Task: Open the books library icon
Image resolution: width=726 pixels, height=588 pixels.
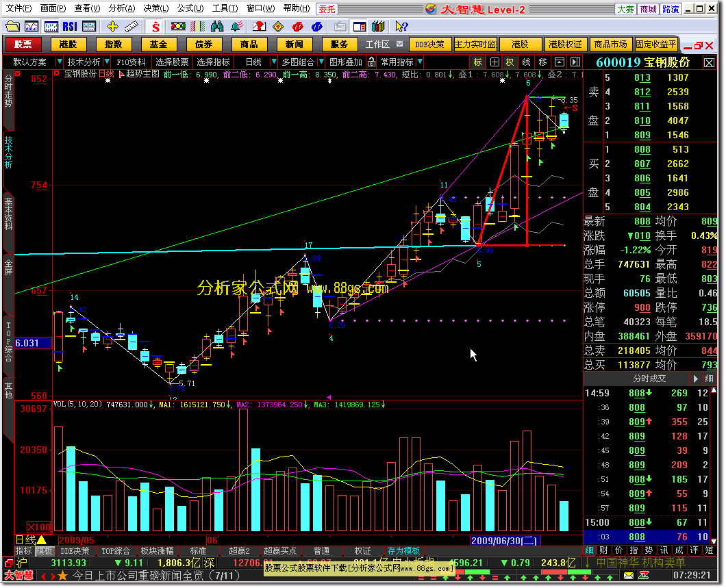Action: pos(378,27)
